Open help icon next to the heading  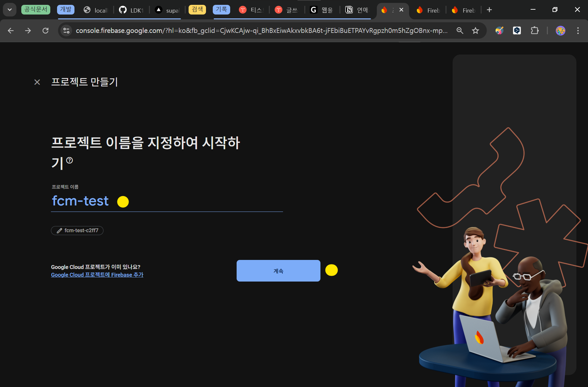[69, 160]
